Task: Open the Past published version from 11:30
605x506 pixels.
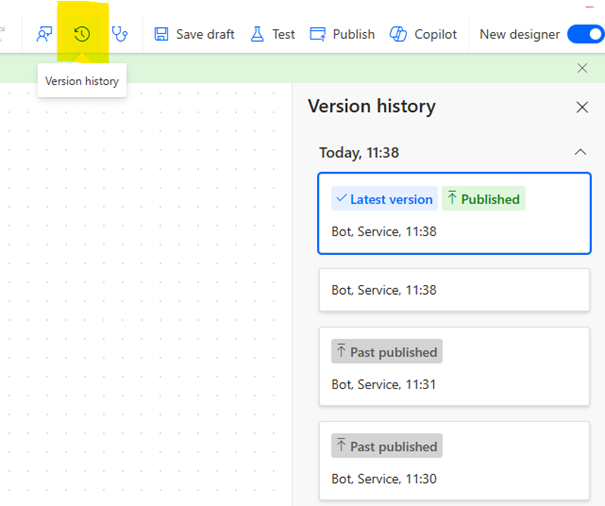Action: (454, 478)
